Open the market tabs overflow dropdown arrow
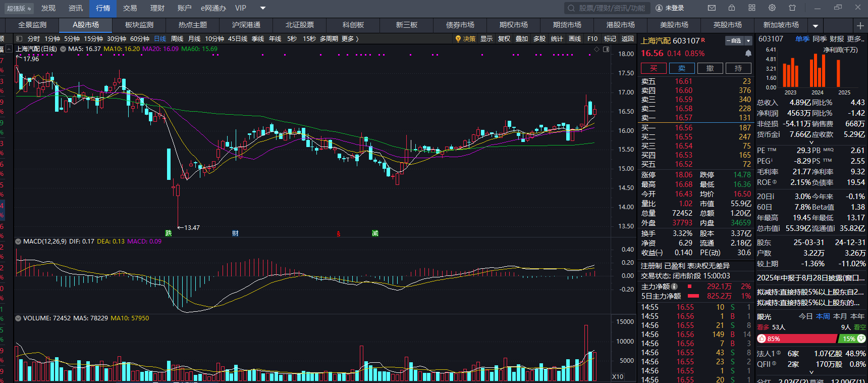This screenshot has width=868, height=383. pyautogui.click(x=816, y=25)
